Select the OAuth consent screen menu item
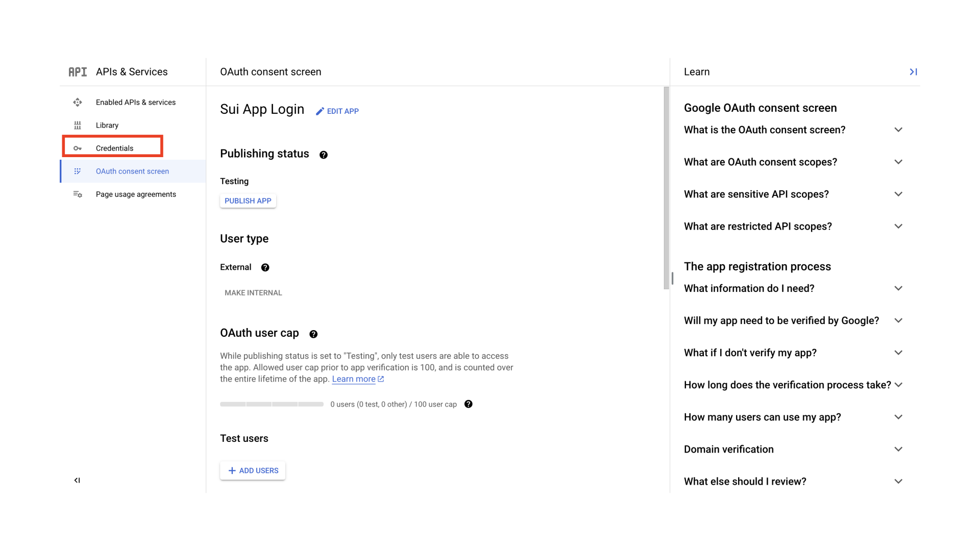980x551 pixels. click(133, 171)
